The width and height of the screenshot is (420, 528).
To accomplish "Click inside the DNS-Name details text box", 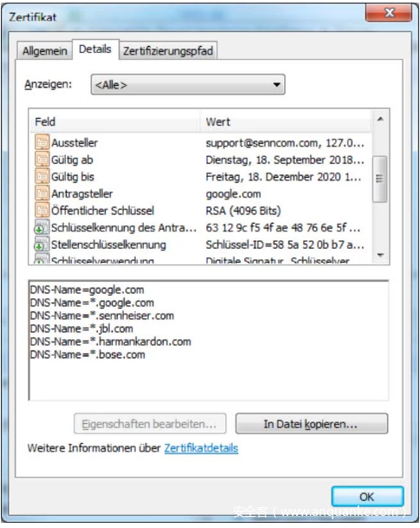I will (x=209, y=341).
